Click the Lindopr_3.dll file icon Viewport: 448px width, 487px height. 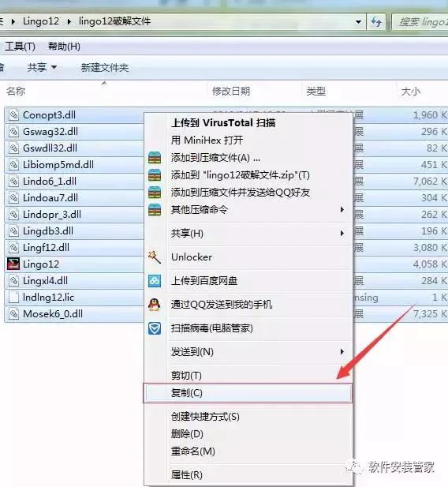tap(13, 215)
